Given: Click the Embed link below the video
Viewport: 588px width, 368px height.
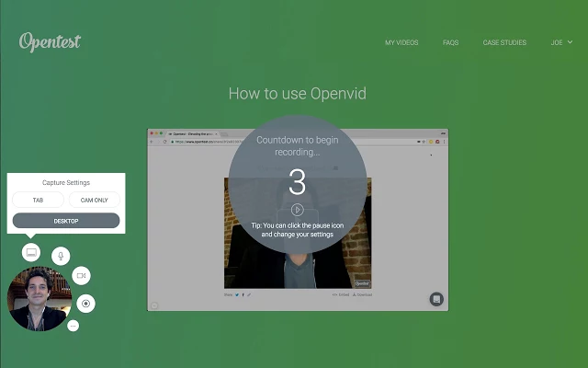Looking at the screenshot, I should tap(341, 294).
